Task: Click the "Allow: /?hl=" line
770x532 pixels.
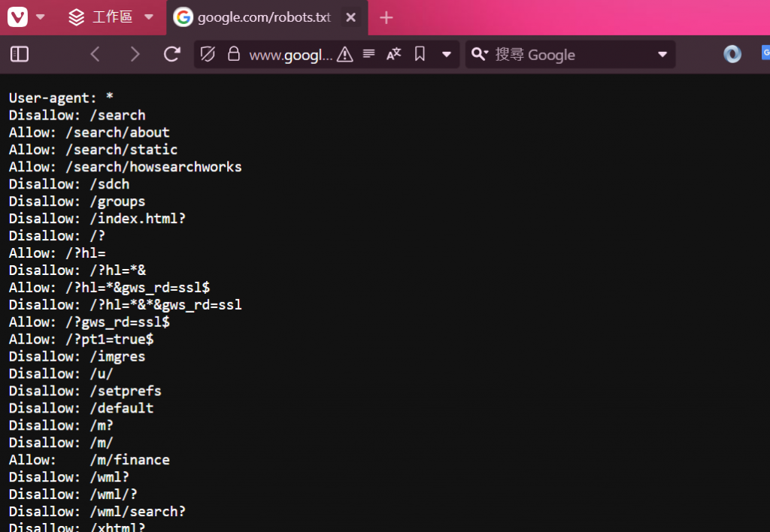Action: [x=57, y=253]
